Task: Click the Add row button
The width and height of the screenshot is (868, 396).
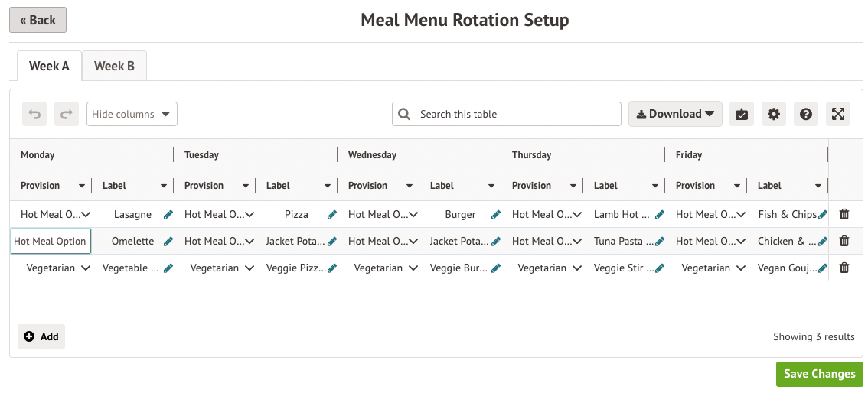Action: click(41, 336)
